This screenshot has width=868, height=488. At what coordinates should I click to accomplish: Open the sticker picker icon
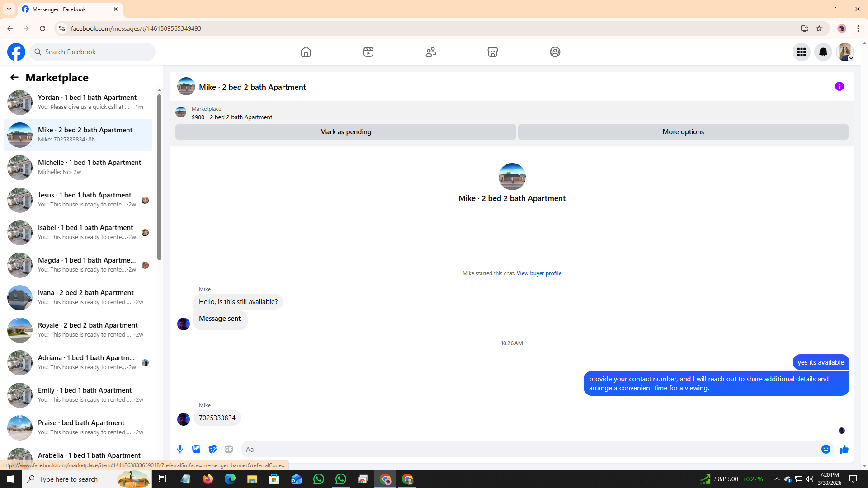point(212,449)
